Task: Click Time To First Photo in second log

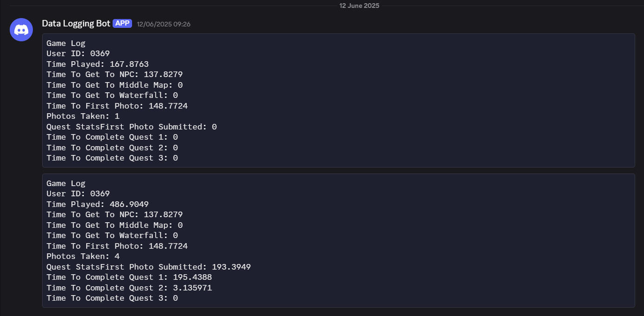Action: pos(117,246)
